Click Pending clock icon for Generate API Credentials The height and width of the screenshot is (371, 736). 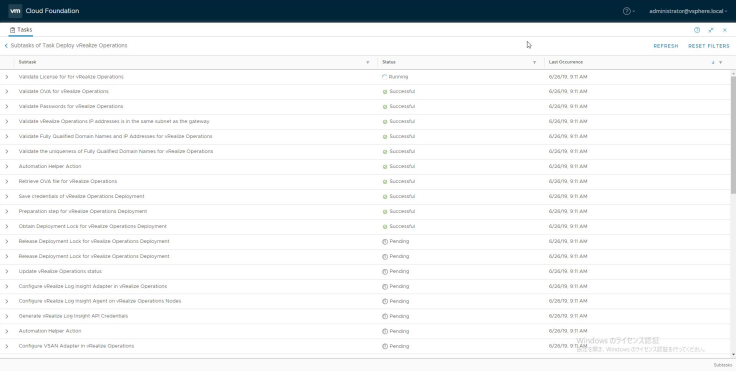[x=385, y=317]
